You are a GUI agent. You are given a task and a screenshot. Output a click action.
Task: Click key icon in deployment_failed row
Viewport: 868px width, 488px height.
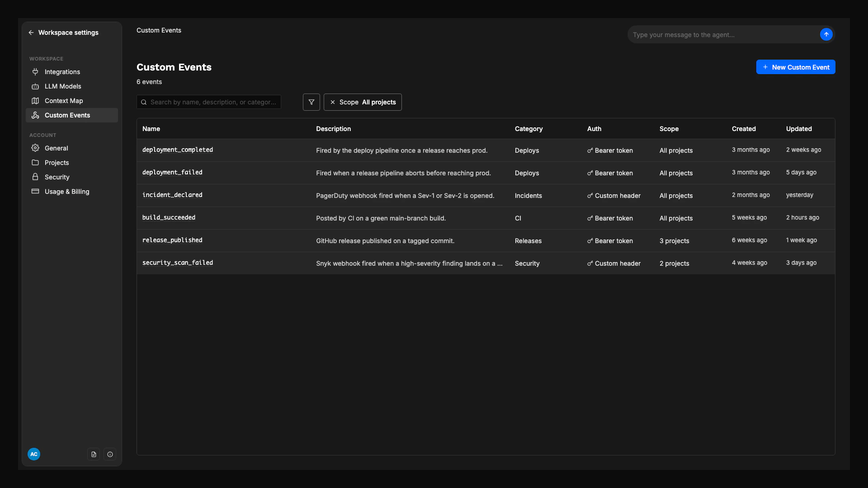(x=590, y=173)
